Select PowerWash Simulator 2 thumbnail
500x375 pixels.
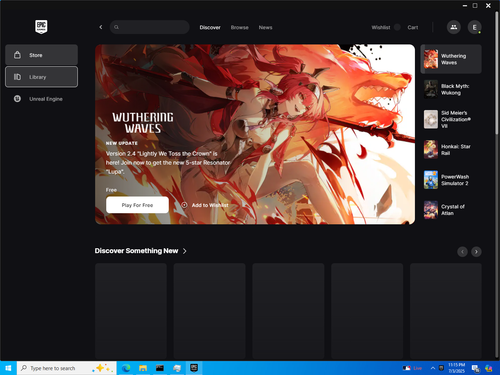[431, 180]
